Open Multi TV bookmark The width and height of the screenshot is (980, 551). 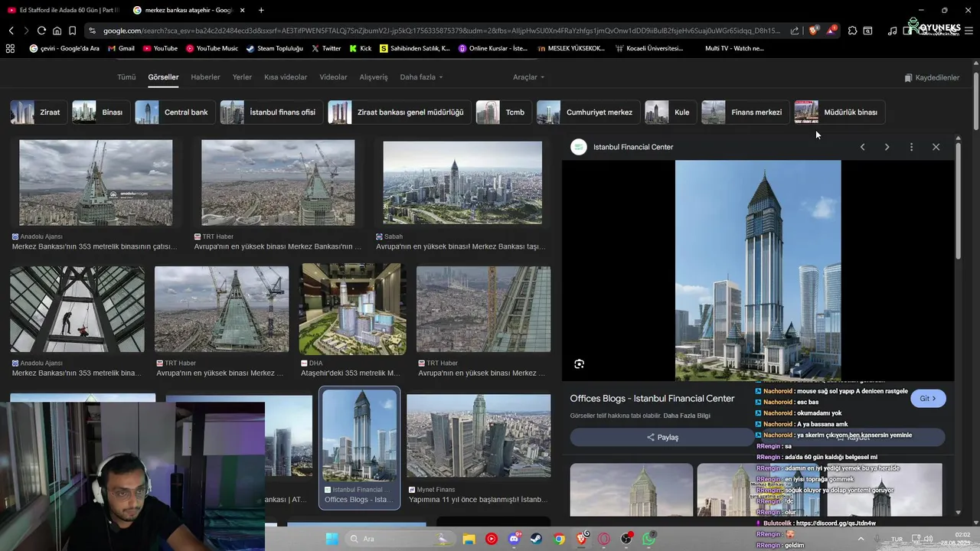click(x=734, y=48)
